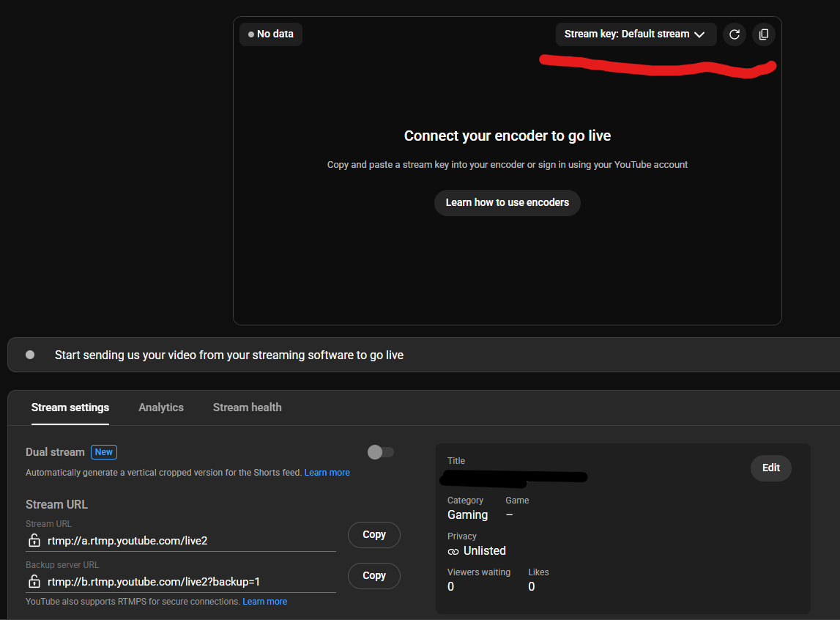Open the Stream key dropdown
This screenshot has height=620, width=840.
pos(636,34)
